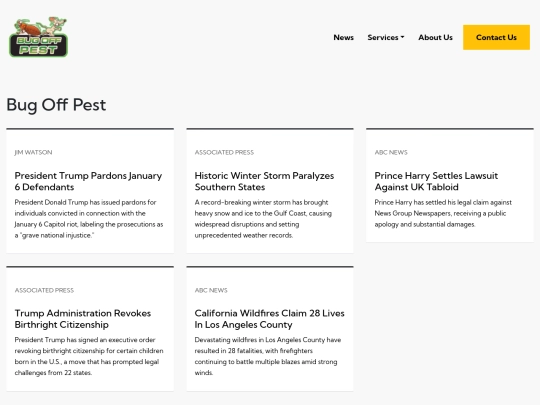Click summary about News Group Newspapers apology
The width and height of the screenshot is (540, 405).
tap(443, 213)
